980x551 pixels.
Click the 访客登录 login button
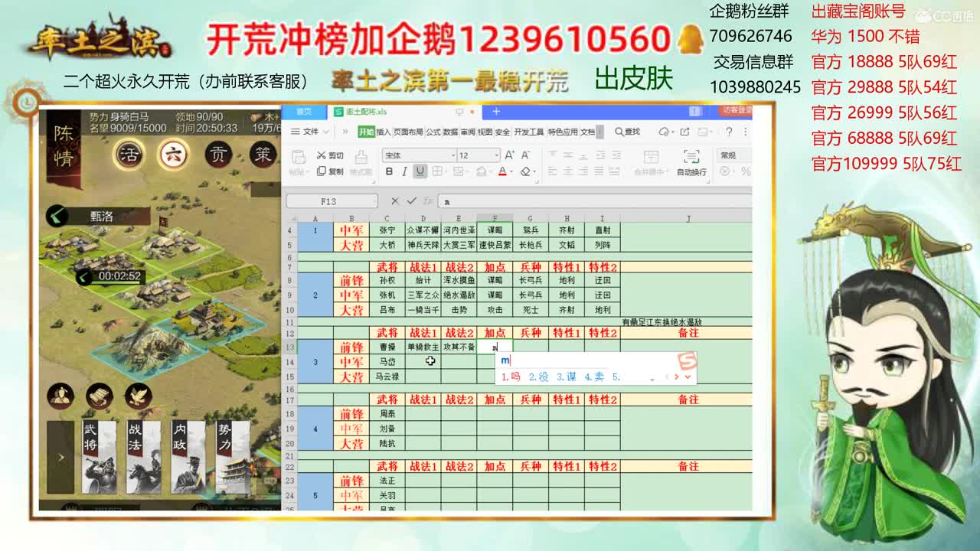(735, 111)
